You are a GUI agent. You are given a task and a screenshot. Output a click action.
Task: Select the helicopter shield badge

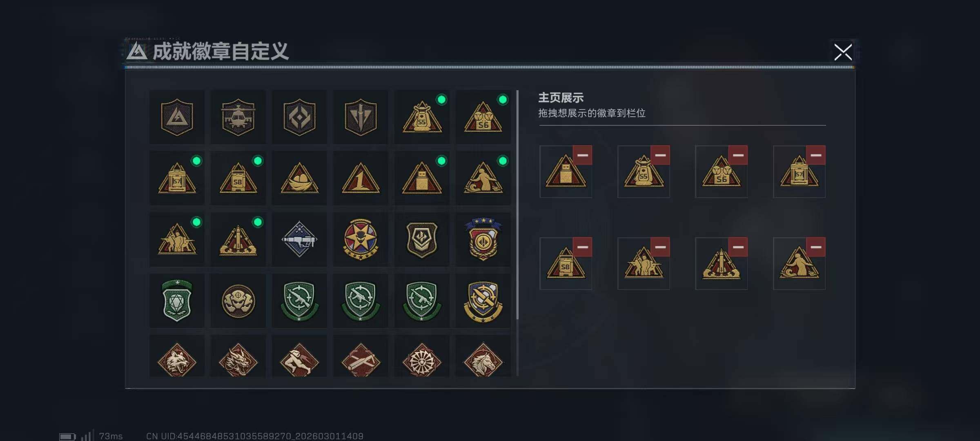(x=238, y=117)
